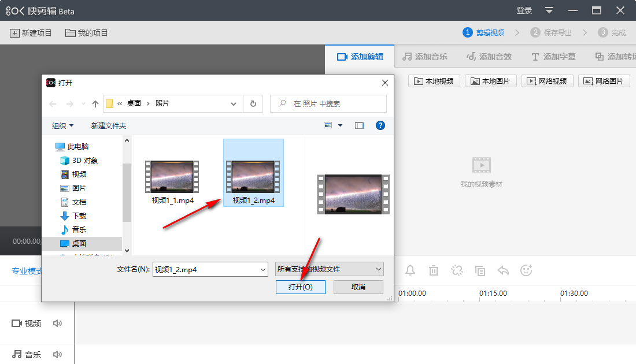Open the title bar dropdown menu triangle
Viewport: 636px width, 364px height.
(x=549, y=10)
